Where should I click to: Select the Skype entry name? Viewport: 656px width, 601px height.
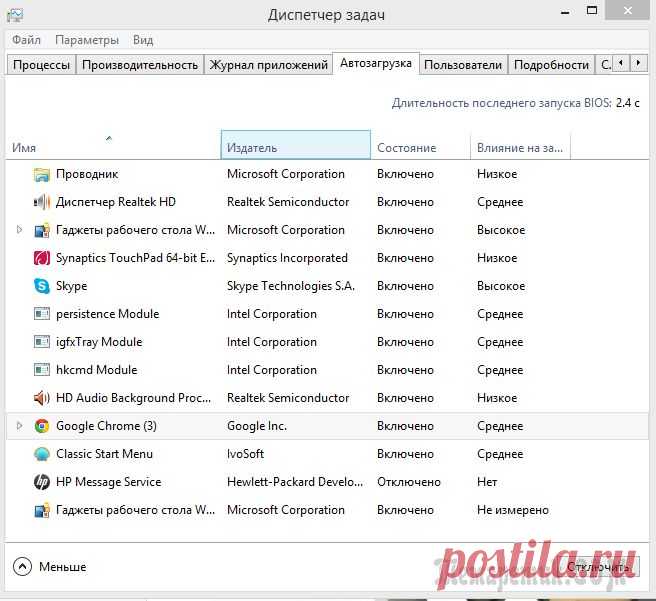(72, 286)
